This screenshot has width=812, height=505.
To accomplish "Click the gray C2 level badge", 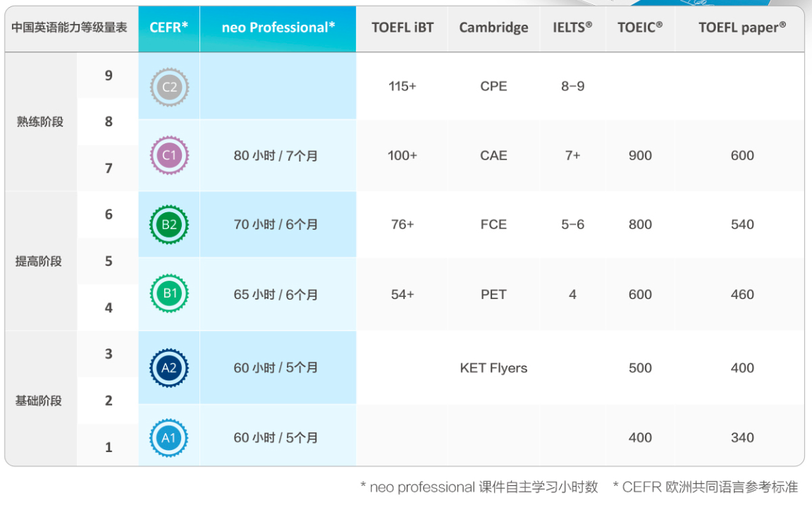I will click(169, 87).
